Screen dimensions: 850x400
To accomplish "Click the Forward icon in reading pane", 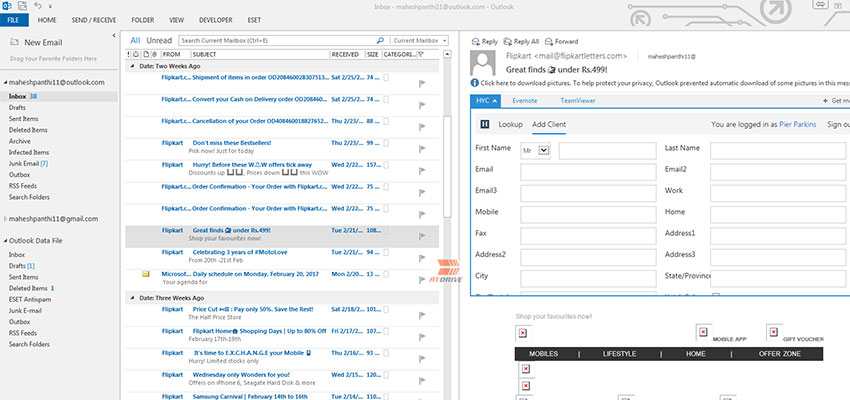I will [x=549, y=41].
